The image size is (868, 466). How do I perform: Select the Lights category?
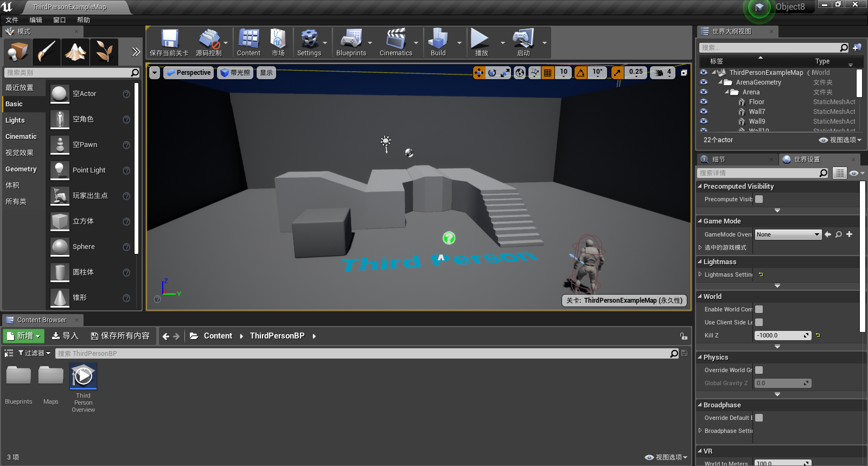coord(15,120)
